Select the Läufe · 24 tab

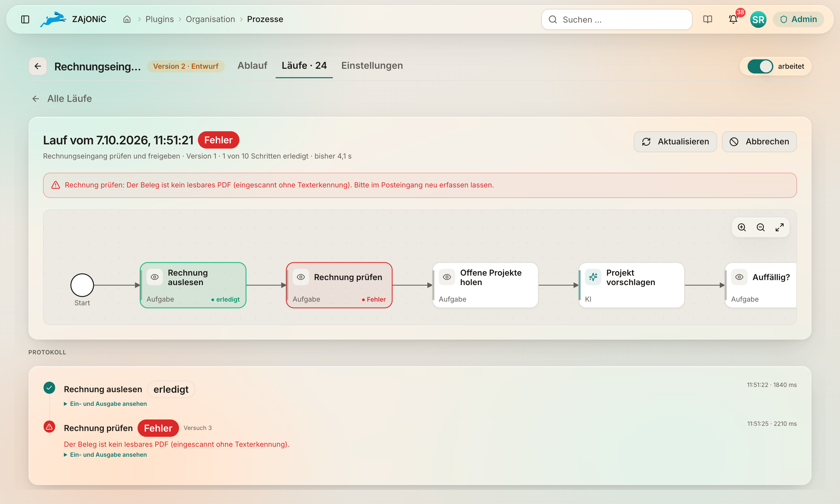(304, 66)
